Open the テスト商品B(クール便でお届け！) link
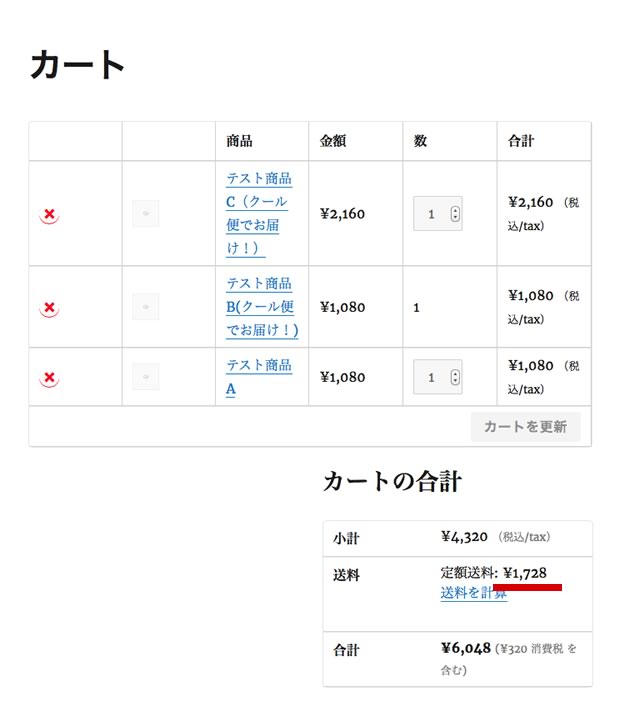This screenshot has height=707, width=620. click(262, 307)
